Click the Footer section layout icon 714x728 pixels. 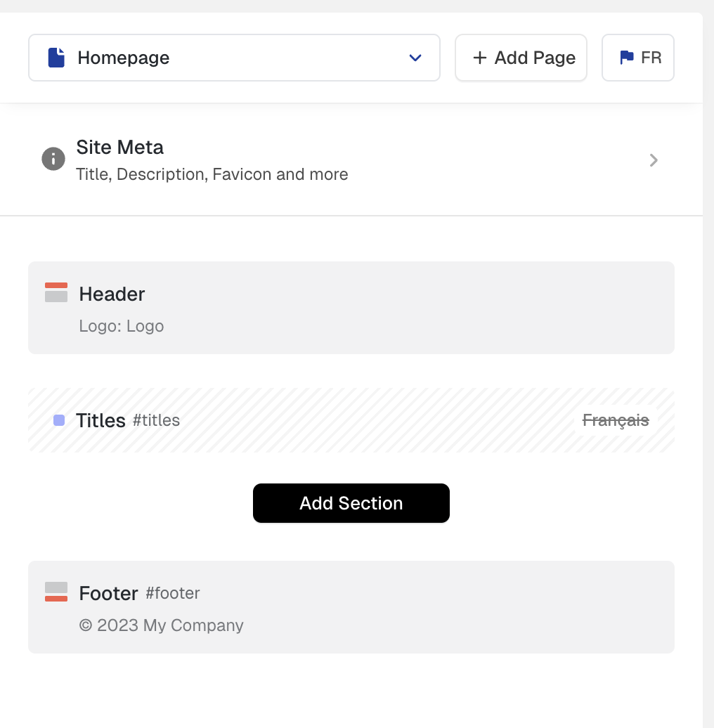(x=56, y=592)
